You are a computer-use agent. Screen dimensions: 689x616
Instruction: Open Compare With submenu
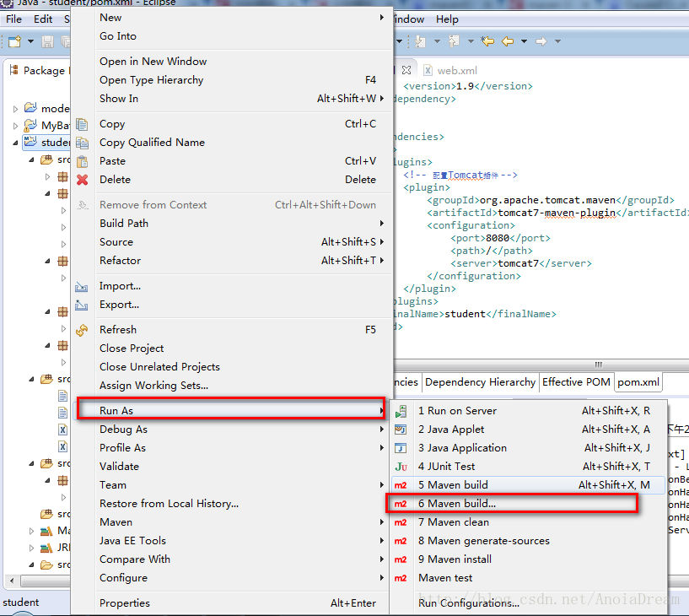coord(231,559)
